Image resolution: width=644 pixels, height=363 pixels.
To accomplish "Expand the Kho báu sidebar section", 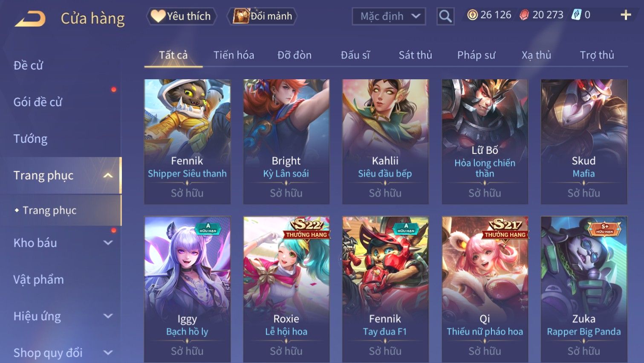I will [x=108, y=242].
